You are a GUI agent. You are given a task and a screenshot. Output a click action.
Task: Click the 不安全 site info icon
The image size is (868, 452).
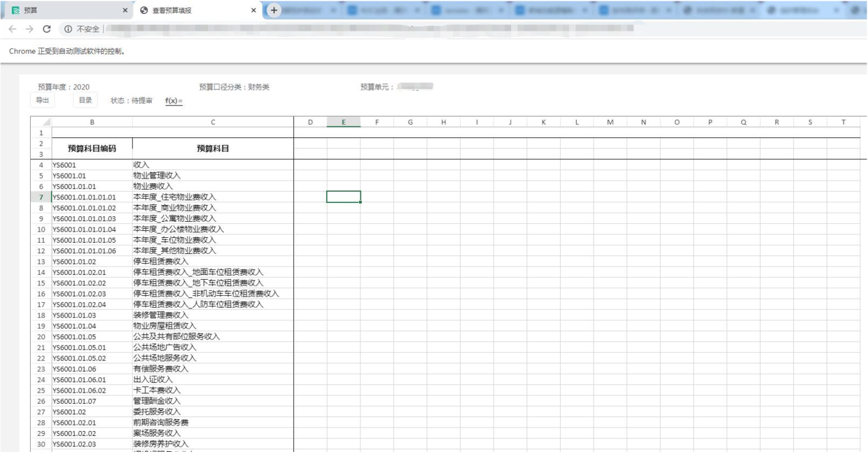point(68,29)
